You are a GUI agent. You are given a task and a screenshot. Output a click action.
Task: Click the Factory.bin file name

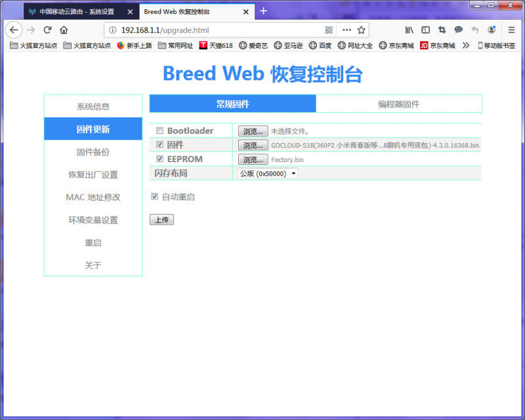[x=287, y=159]
